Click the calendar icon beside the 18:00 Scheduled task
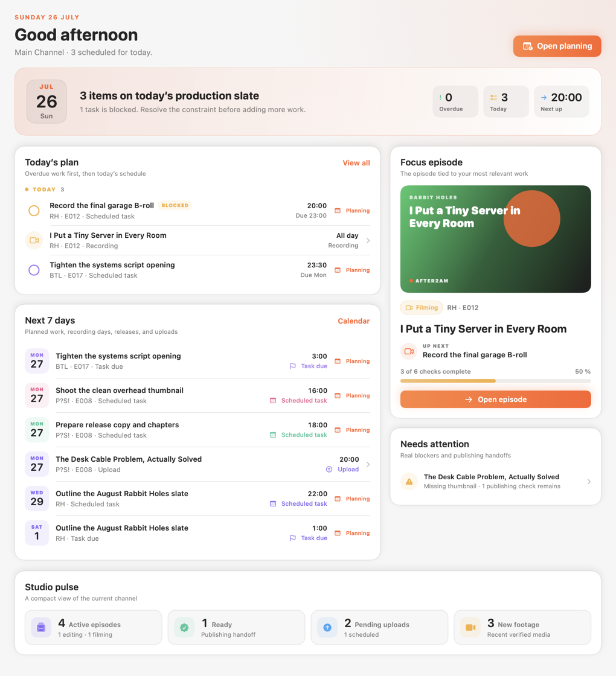Image resolution: width=616 pixels, height=676 pixels. pos(273,435)
